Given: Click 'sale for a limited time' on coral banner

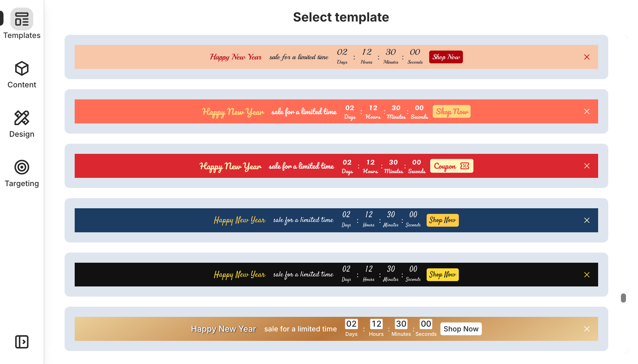Looking at the screenshot, I should [x=304, y=111].
